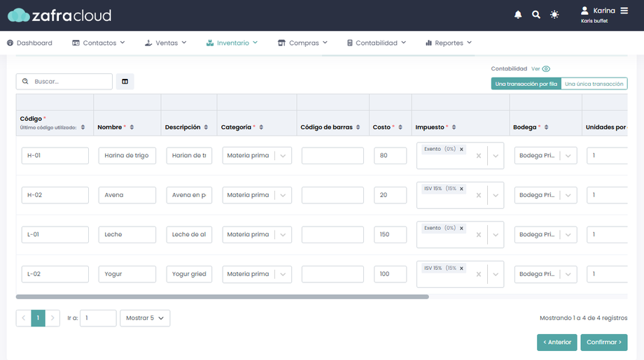Viewport: 644px width, 360px height.
Task: Open the Mostrar 5 rows dropdown
Action: (x=145, y=318)
